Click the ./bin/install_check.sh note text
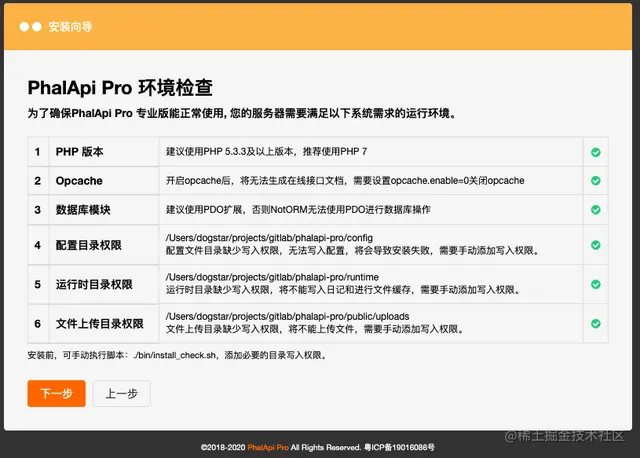 178,355
